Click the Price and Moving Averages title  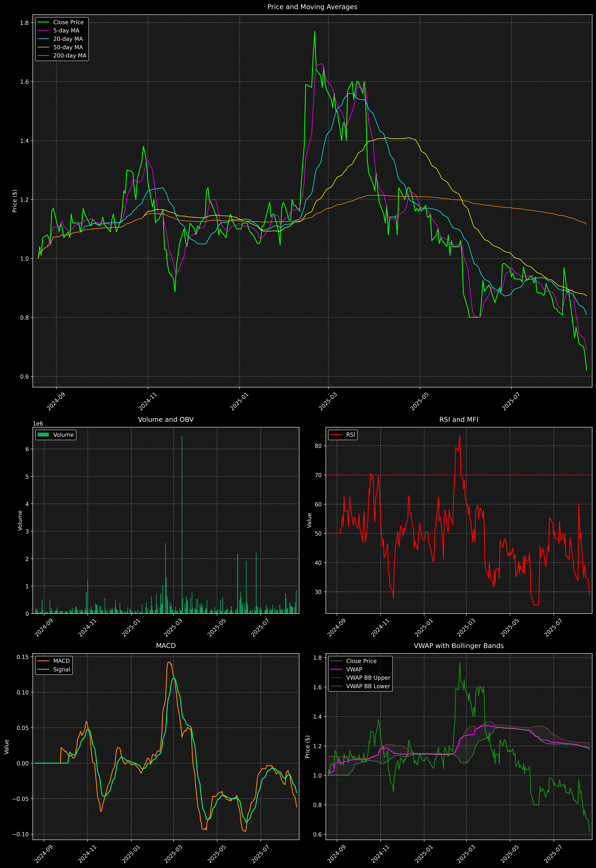pos(312,7)
